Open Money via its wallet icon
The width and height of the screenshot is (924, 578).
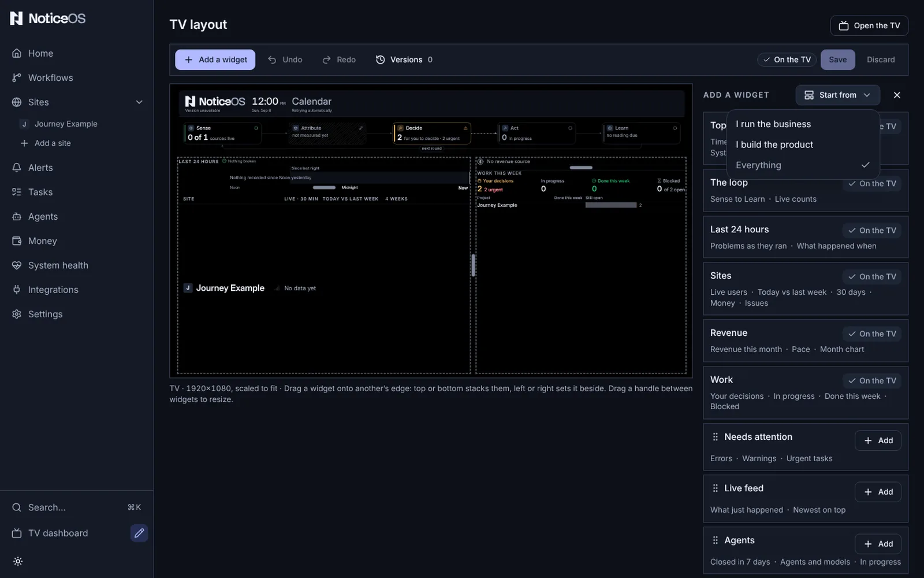(17, 240)
